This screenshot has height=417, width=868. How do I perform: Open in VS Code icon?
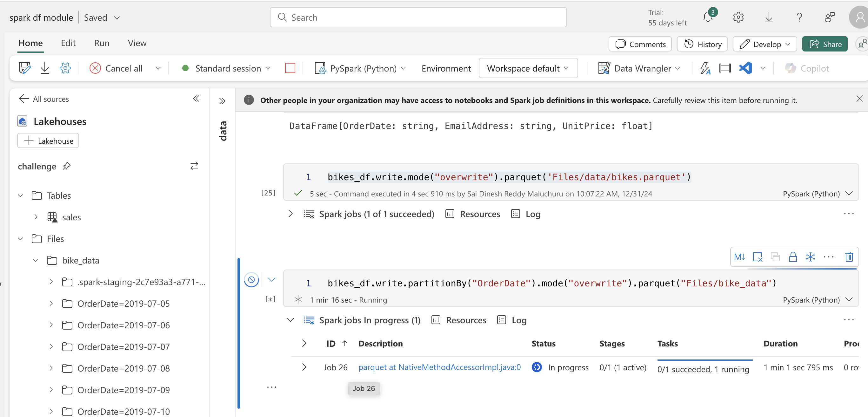[x=745, y=68]
